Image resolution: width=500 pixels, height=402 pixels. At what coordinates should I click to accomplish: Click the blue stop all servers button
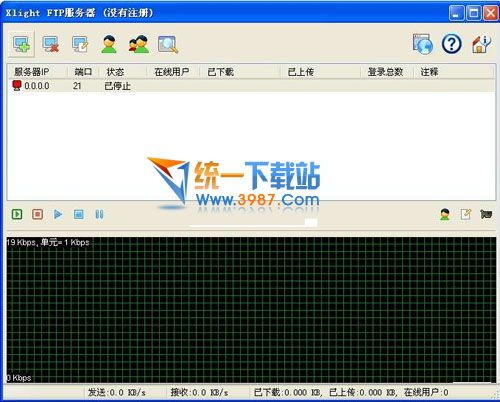coord(79,214)
